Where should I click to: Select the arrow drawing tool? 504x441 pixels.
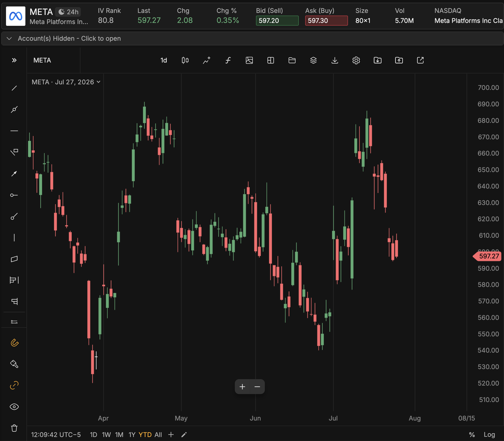14,174
